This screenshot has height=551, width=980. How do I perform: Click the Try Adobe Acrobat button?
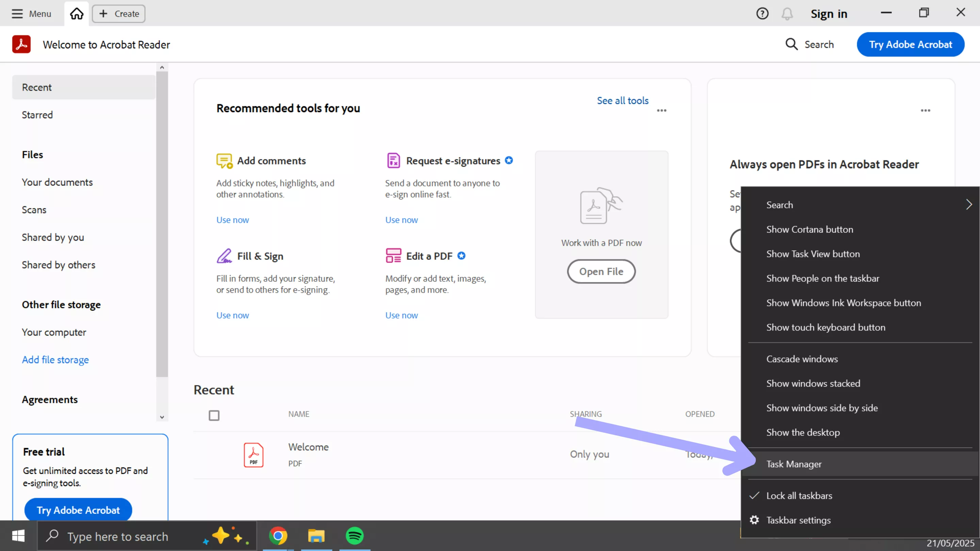point(910,44)
